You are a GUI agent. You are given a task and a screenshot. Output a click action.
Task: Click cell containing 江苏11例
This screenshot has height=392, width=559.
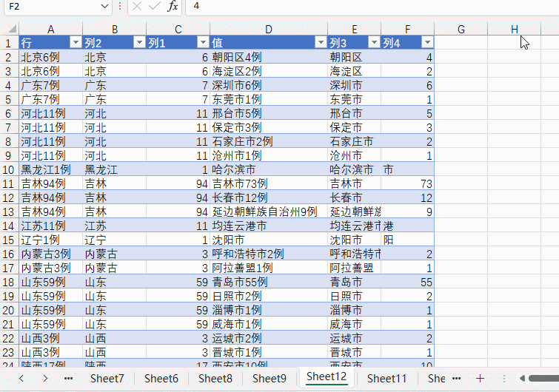point(50,226)
